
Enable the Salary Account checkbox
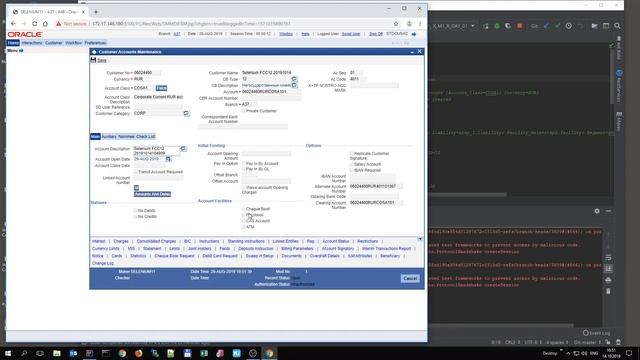(351, 164)
